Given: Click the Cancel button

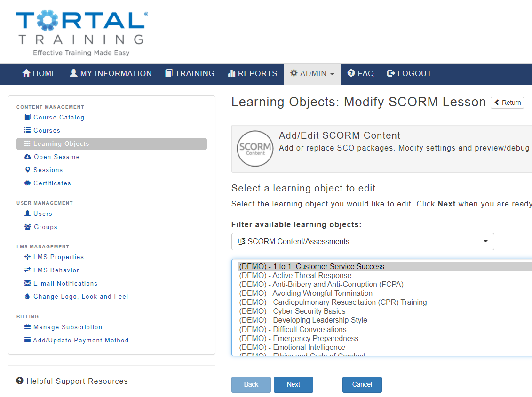Looking at the screenshot, I should (x=362, y=384).
